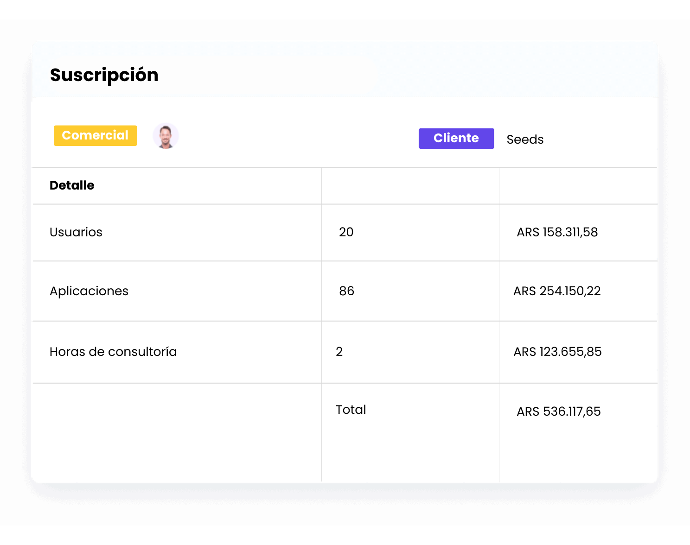
Task: Click the amount ARS 254.150,22
Action: pyautogui.click(x=557, y=291)
